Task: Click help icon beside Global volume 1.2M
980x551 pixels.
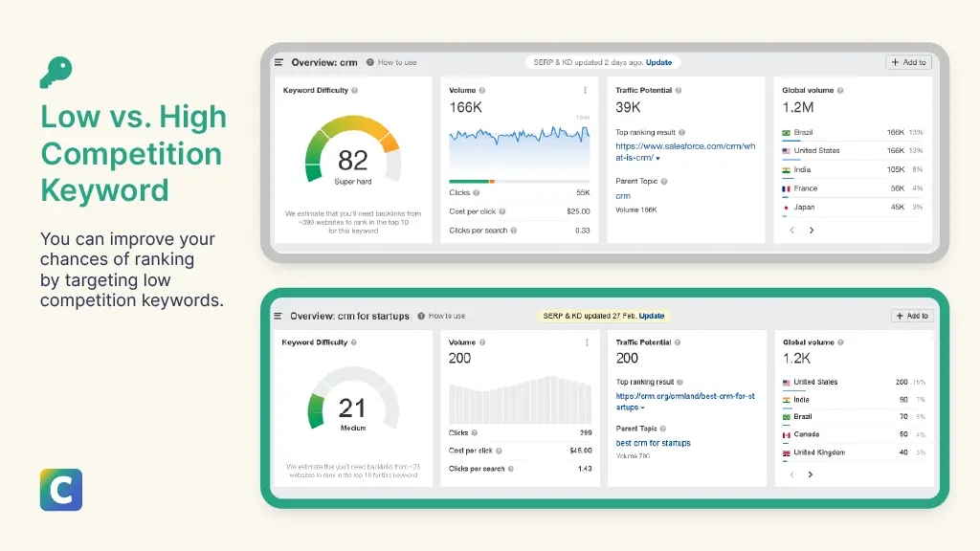Action: click(x=840, y=91)
